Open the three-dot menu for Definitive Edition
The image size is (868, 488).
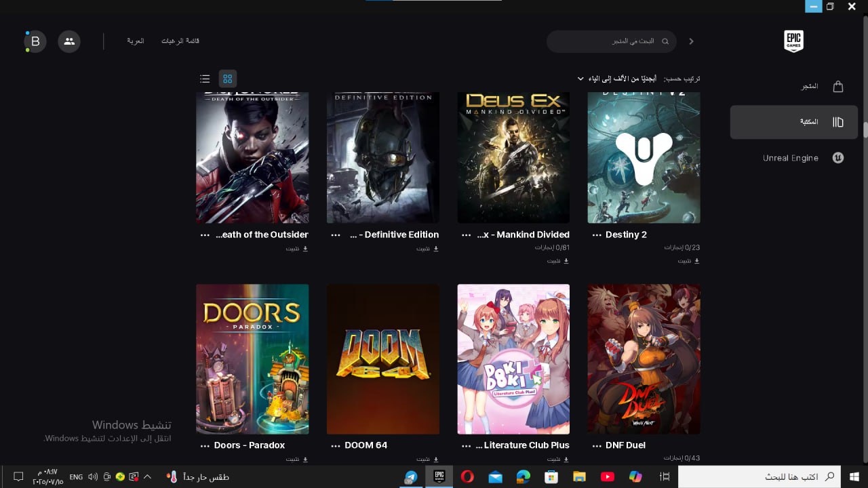click(x=336, y=235)
